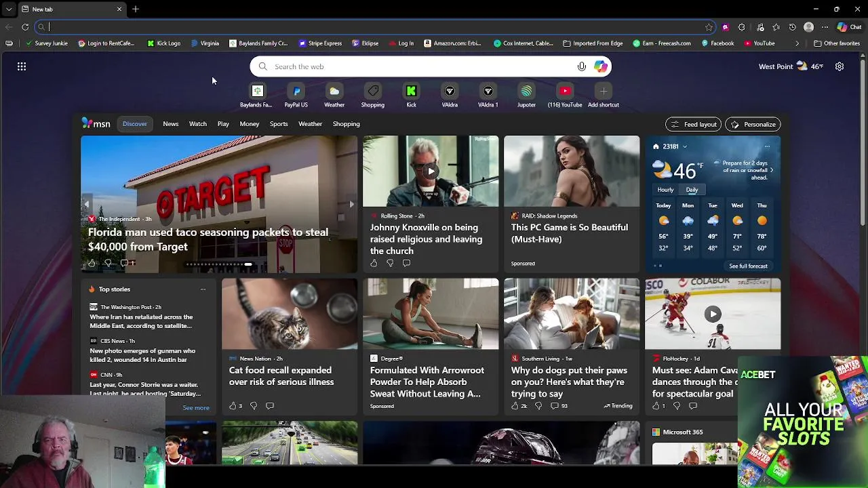The height and width of the screenshot is (488, 868).
Task: Open the Weather shortcut tile
Action: tap(334, 96)
